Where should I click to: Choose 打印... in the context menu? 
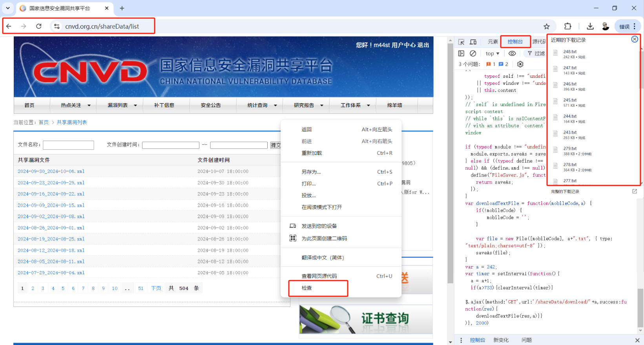pos(341,184)
